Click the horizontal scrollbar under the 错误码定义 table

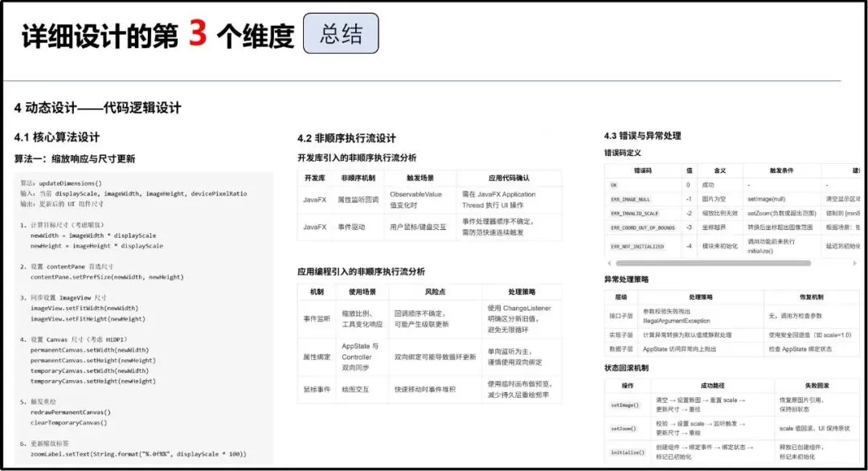[x=713, y=264]
